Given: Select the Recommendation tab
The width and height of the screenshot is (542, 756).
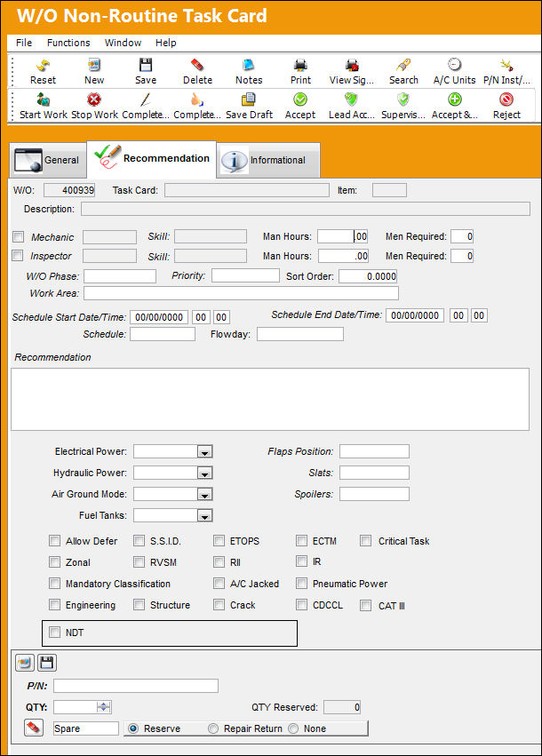Looking at the screenshot, I should 151,159.
